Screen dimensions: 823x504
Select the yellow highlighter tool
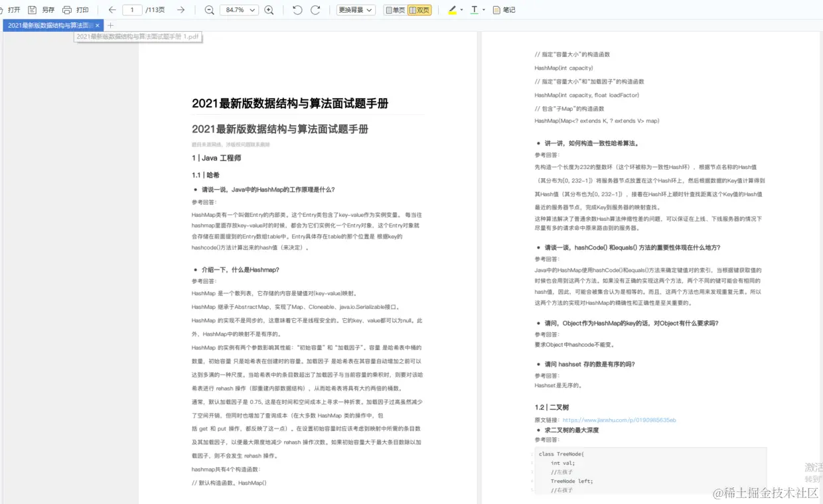453,10
